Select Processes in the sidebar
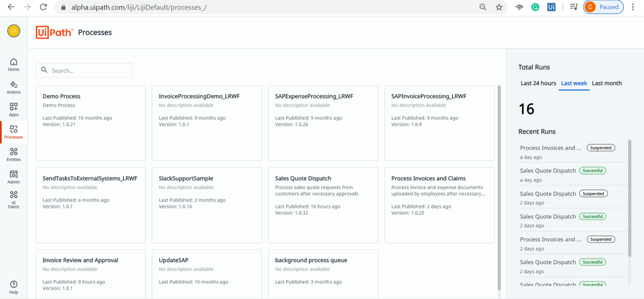644x299 pixels. [14, 132]
